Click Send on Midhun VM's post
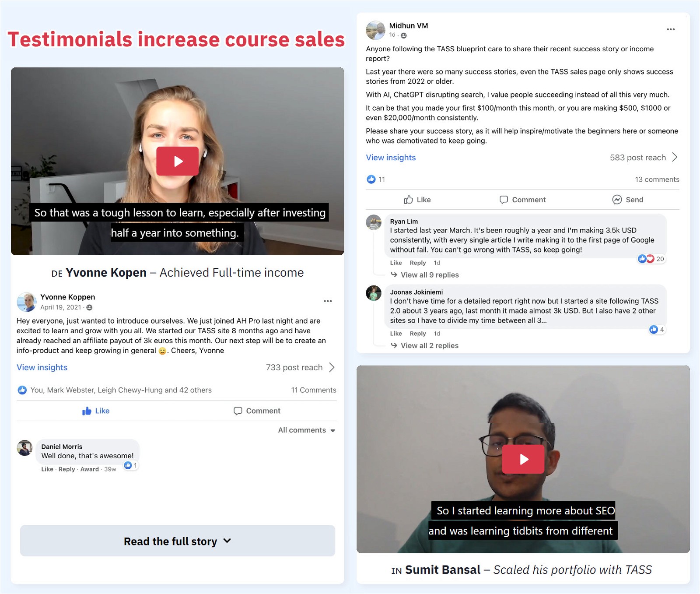 [628, 200]
